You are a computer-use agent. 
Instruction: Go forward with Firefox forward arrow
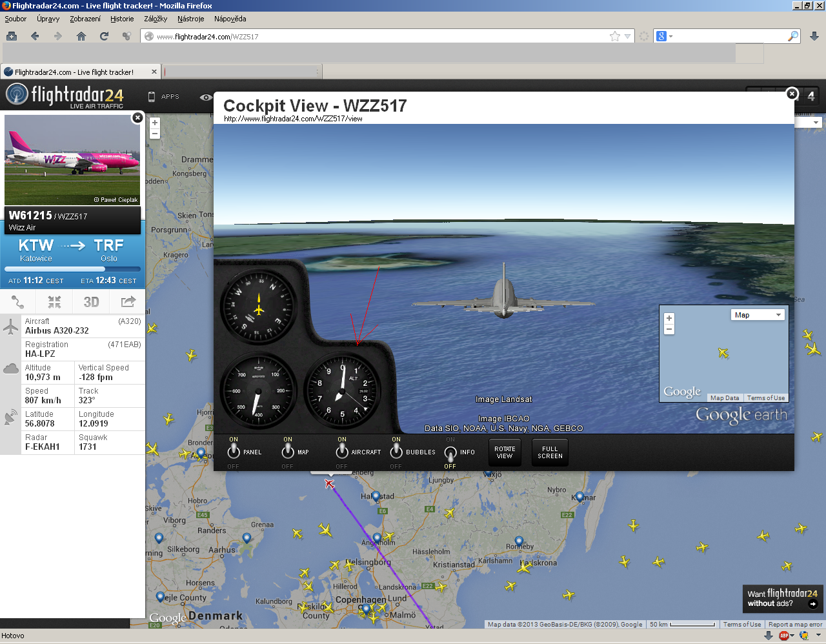tap(58, 36)
